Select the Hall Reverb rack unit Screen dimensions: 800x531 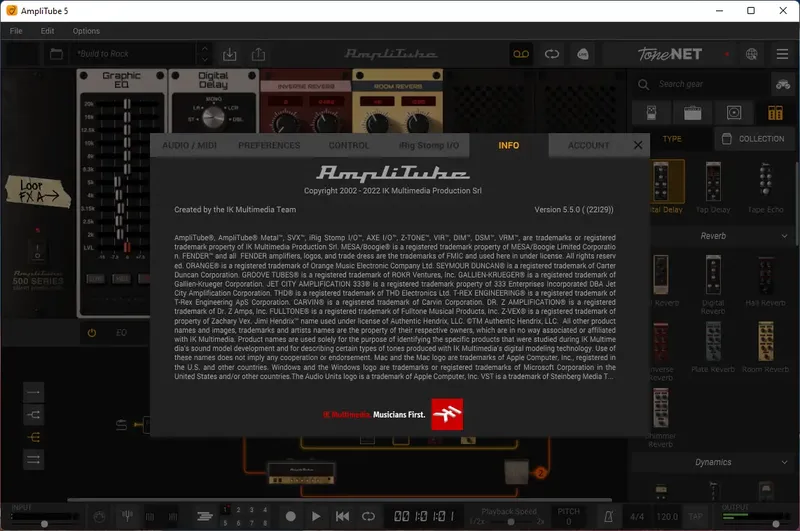pyautogui.click(x=765, y=281)
